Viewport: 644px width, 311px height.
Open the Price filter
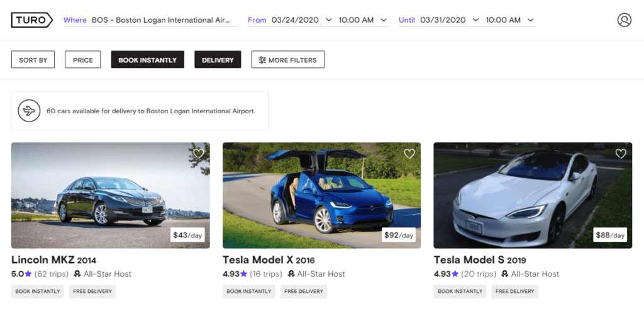coord(82,60)
